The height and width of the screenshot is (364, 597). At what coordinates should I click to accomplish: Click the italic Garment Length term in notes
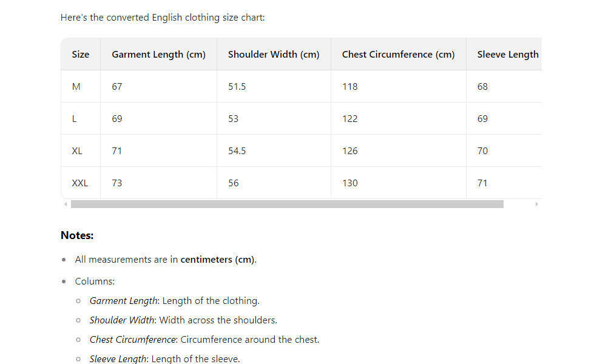123,301
